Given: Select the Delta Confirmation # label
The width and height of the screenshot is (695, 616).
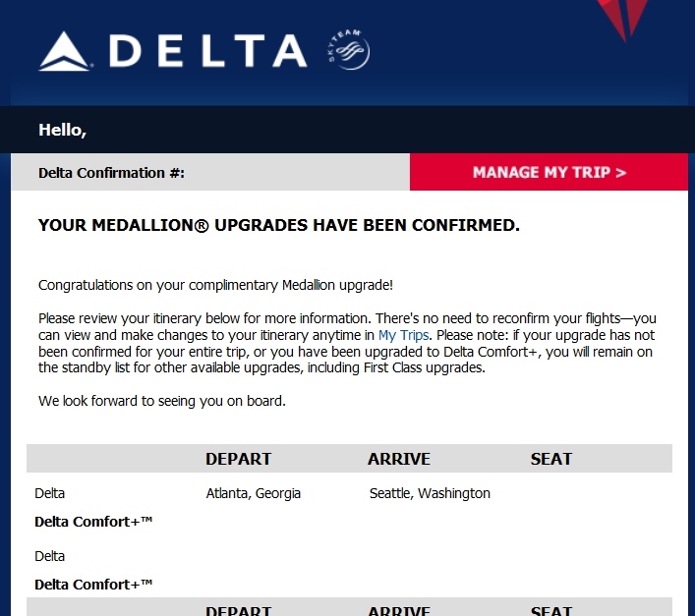Looking at the screenshot, I should [111, 173].
